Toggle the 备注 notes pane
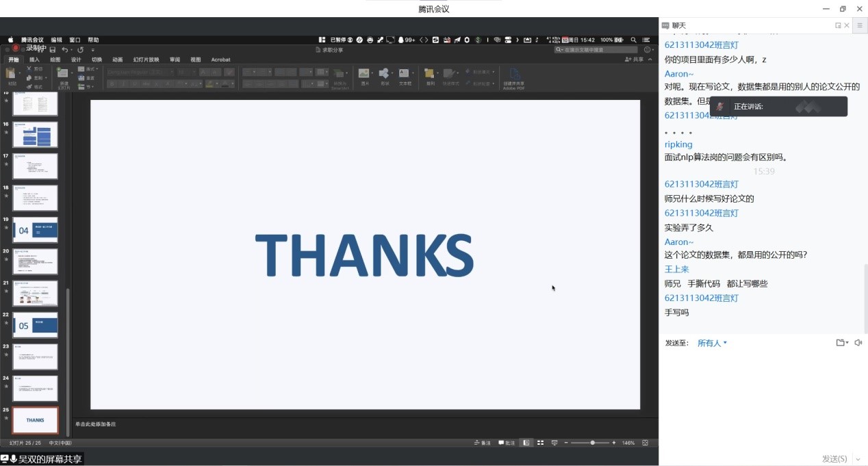Image resolution: width=868 pixels, height=466 pixels. coord(483,443)
